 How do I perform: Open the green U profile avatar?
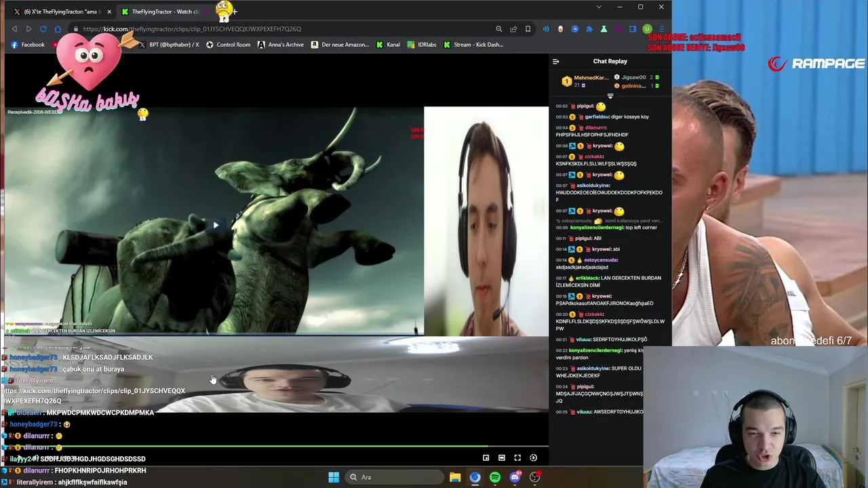click(647, 29)
